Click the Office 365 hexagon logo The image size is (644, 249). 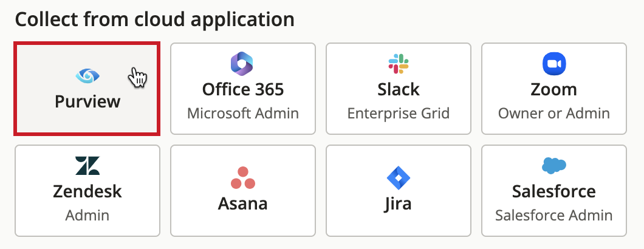[242, 64]
